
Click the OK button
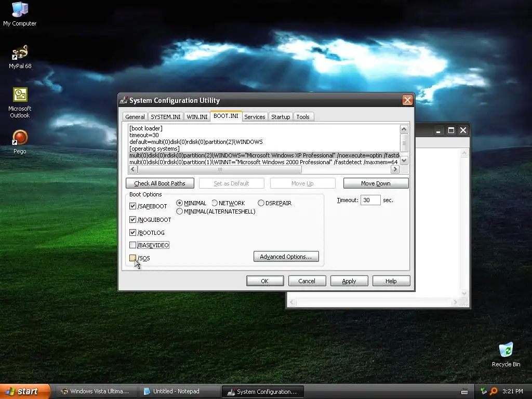click(265, 281)
